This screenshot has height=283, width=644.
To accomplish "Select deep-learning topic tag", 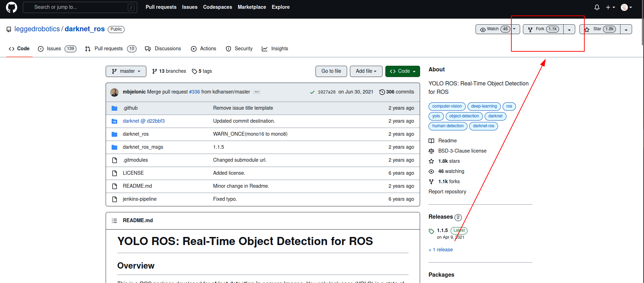I will (484, 107).
